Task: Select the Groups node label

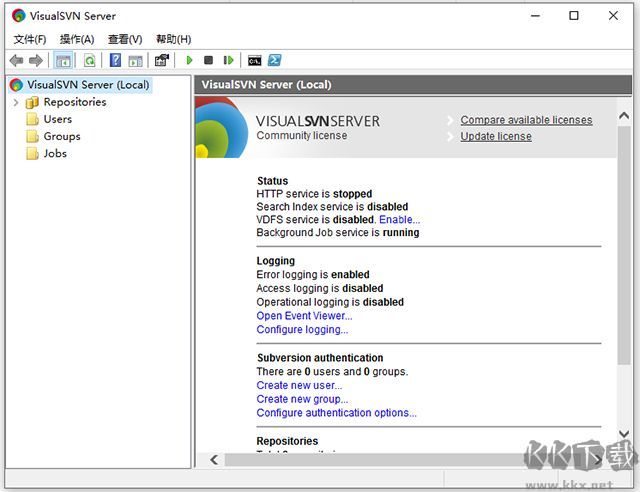Action: tap(62, 136)
